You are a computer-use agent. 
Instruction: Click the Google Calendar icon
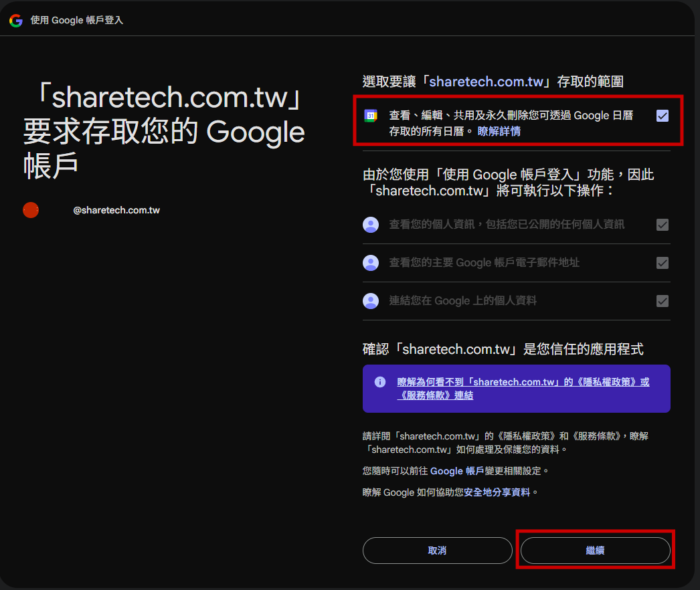click(371, 116)
